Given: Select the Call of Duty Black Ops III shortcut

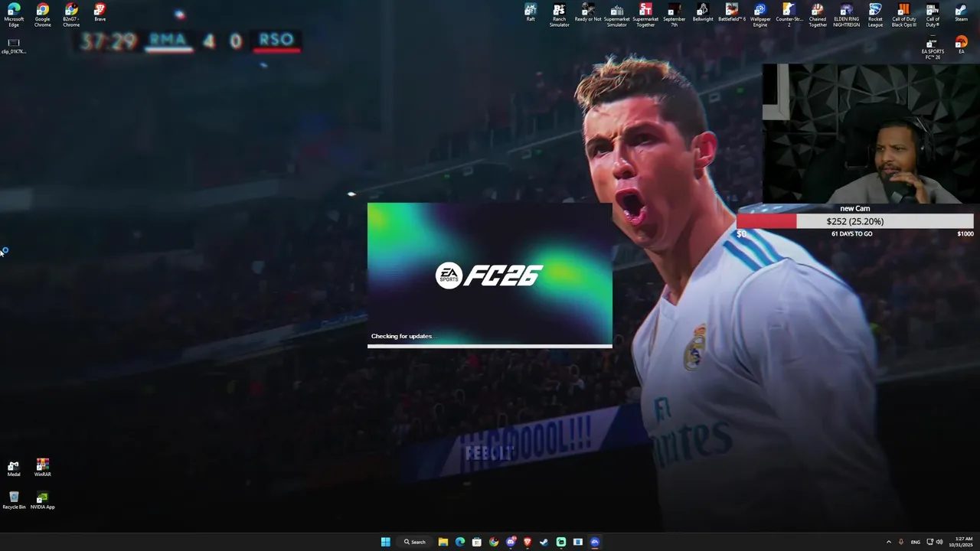Looking at the screenshot, I should 903,15.
